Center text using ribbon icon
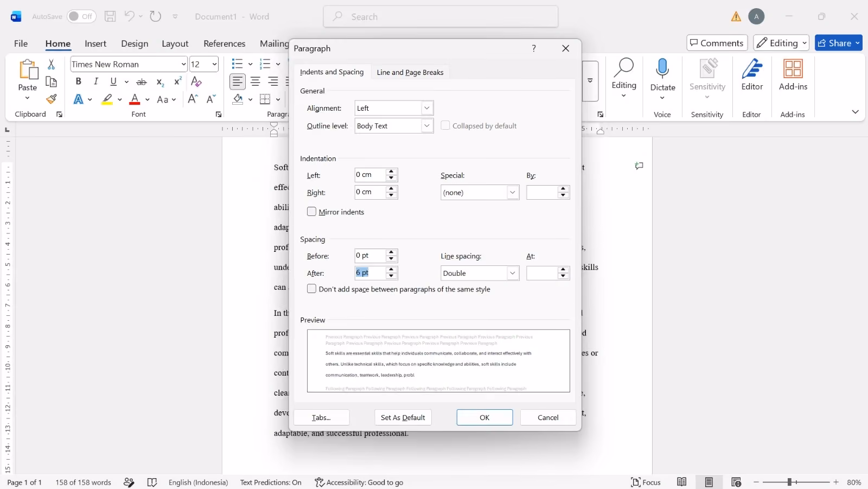868x489 pixels. tap(256, 82)
